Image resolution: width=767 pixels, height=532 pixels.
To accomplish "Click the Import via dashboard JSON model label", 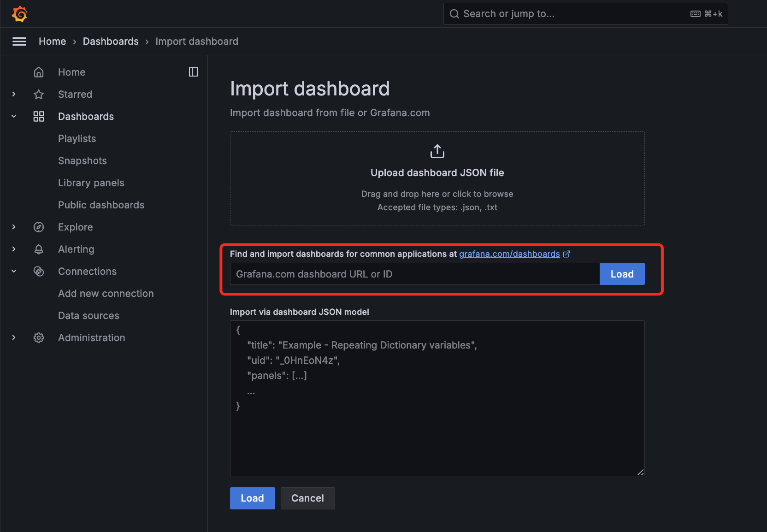I will coord(300,312).
